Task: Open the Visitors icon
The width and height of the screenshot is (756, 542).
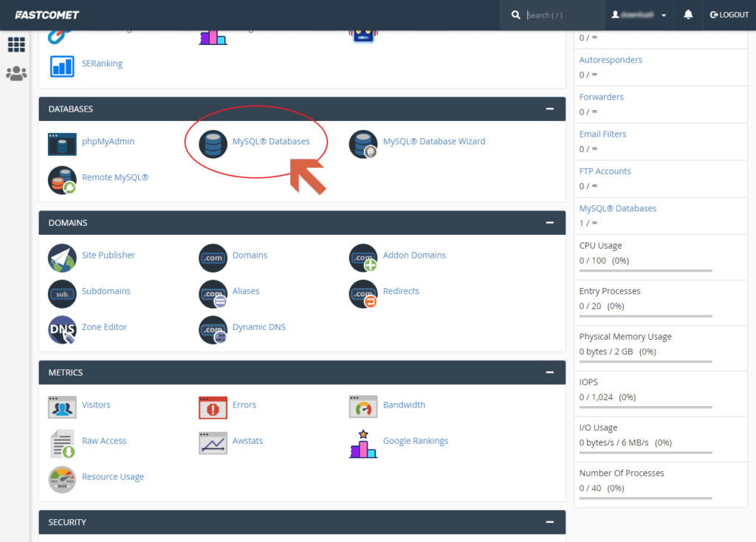Action: pyautogui.click(x=62, y=407)
